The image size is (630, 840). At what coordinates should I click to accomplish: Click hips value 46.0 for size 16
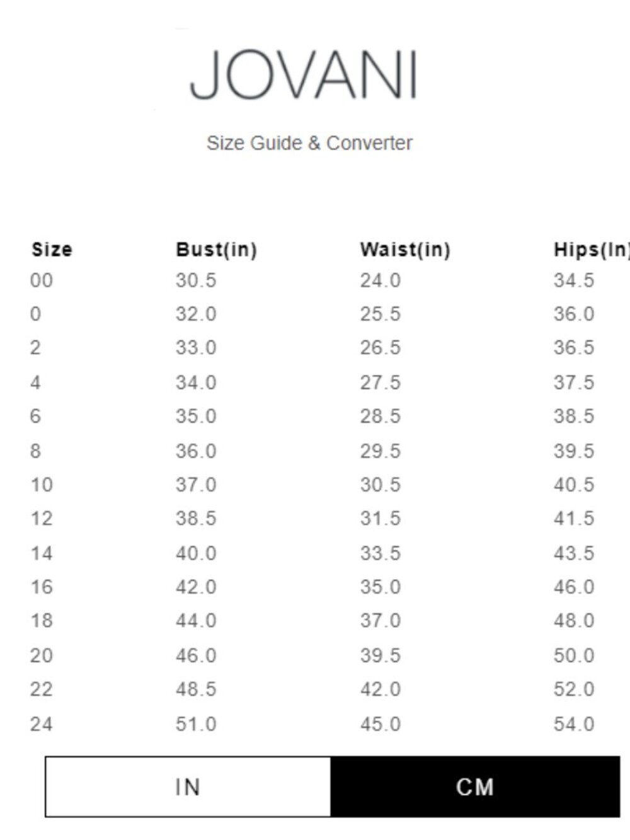573,587
